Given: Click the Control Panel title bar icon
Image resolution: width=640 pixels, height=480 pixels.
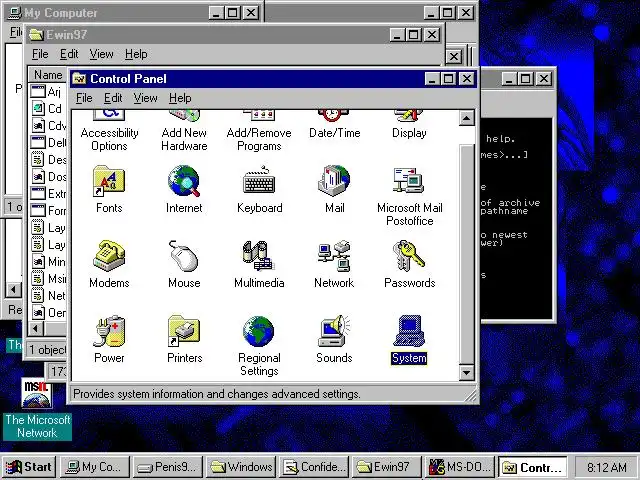Looking at the screenshot, I should (80, 78).
